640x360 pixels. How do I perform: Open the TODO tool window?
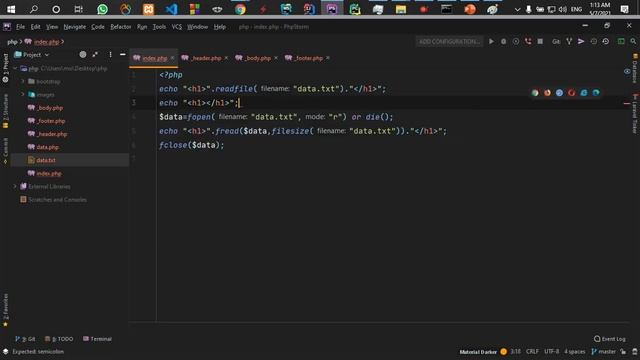59,339
